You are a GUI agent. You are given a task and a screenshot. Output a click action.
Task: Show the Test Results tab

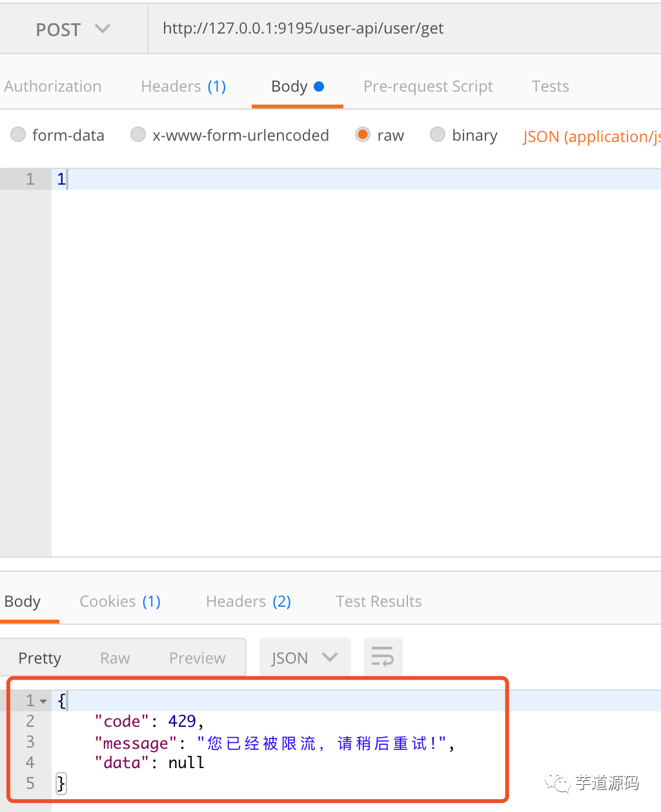pos(379,602)
